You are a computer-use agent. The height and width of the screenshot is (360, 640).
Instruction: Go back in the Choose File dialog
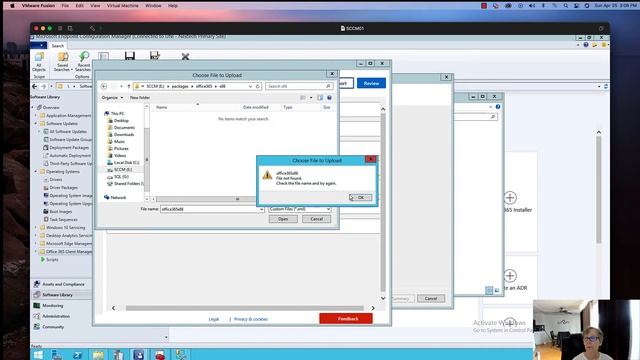click(x=104, y=86)
